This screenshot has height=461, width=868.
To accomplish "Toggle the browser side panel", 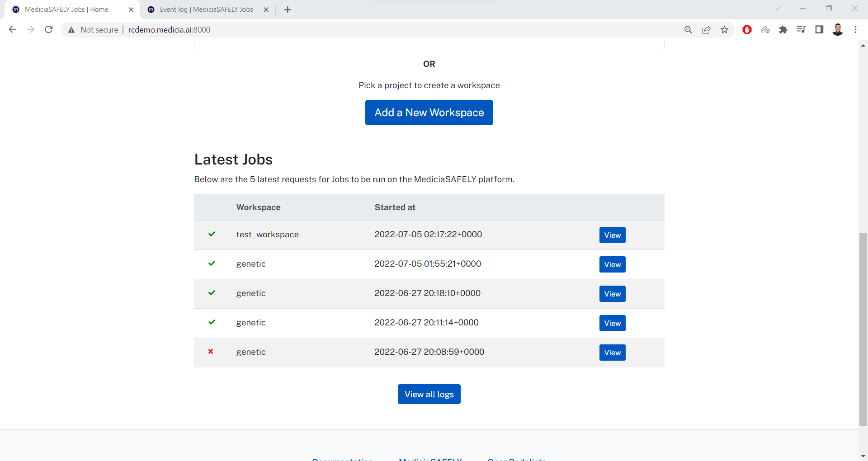I will [819, 30].
